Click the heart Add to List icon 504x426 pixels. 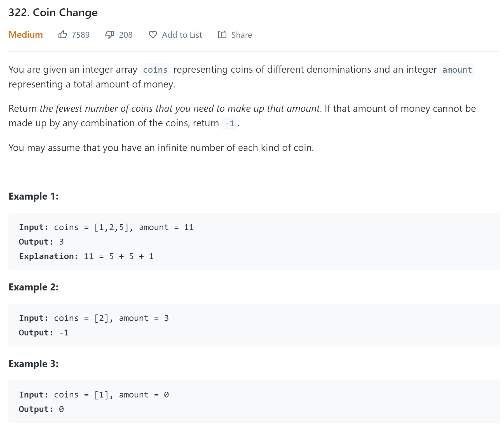coord(153,35)
